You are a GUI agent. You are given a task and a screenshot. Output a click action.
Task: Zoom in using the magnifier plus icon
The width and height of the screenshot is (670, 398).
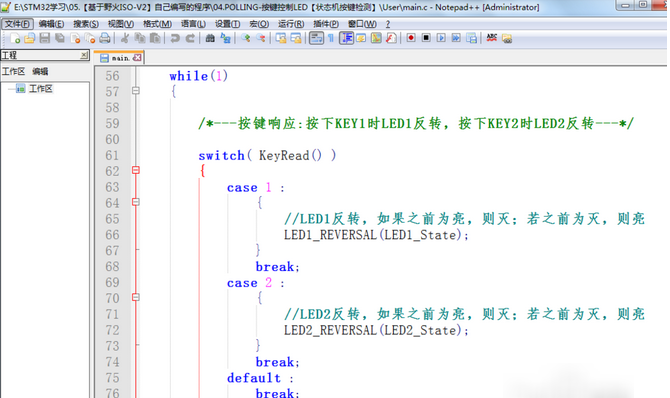(x=245, y=38)
